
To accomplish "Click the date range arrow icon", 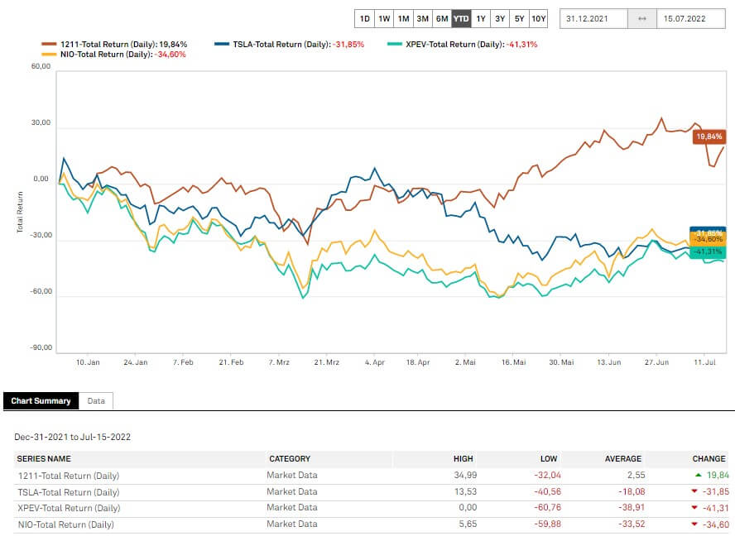I will click(x=641, y=18).
